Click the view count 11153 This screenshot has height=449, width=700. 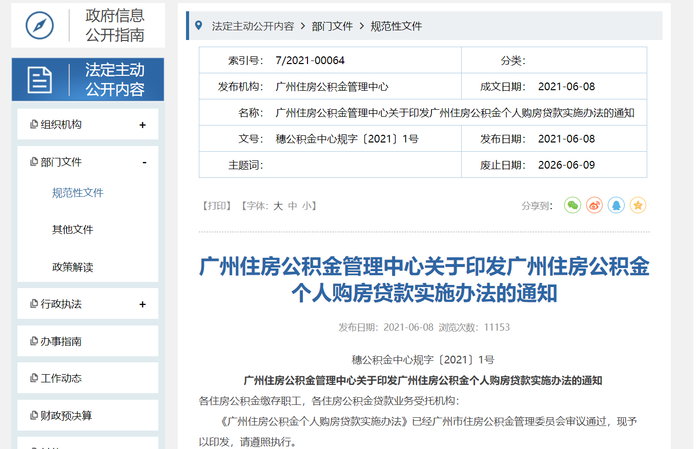(496, 327)
